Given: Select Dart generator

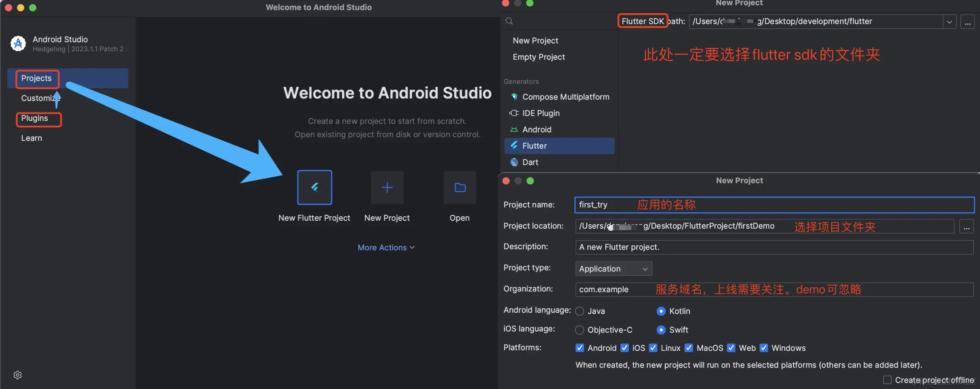Looking at the screenshot, I should [x=559, y=162].
